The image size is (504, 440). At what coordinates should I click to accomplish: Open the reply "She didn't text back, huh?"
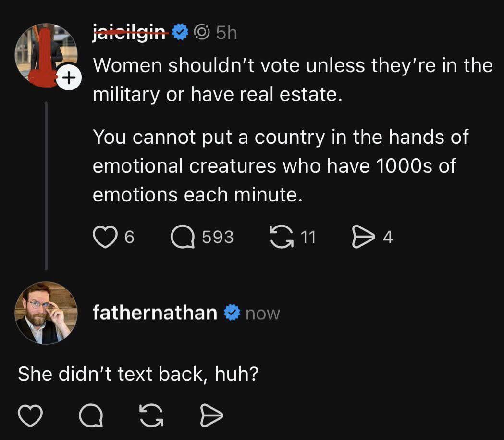pos(138,374)
